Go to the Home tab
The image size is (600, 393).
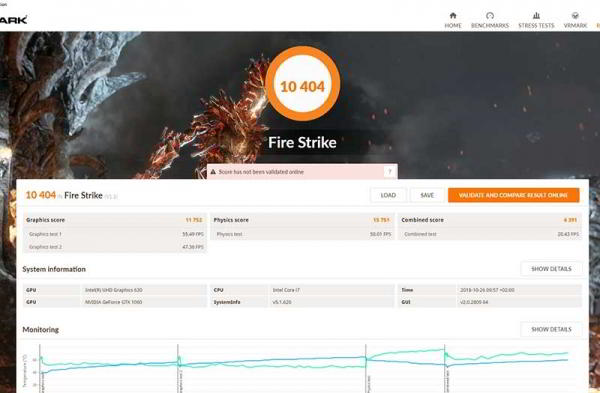coord(453,20)
